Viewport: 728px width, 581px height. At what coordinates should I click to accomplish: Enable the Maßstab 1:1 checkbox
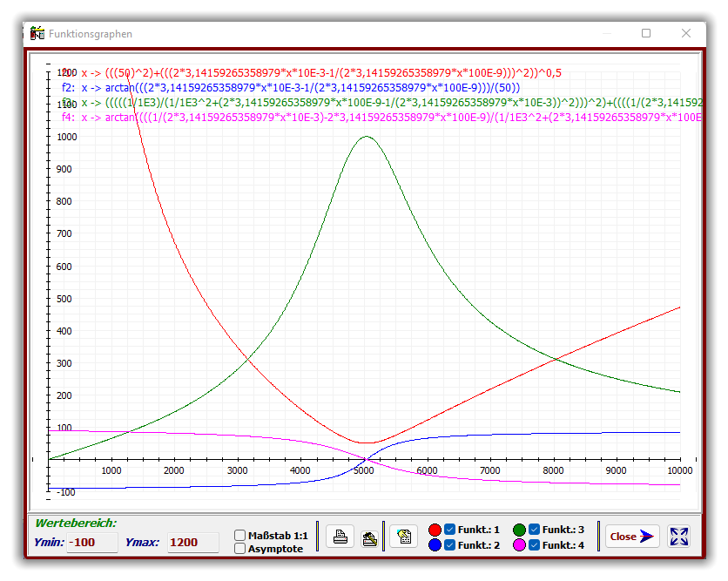point(240,535)
